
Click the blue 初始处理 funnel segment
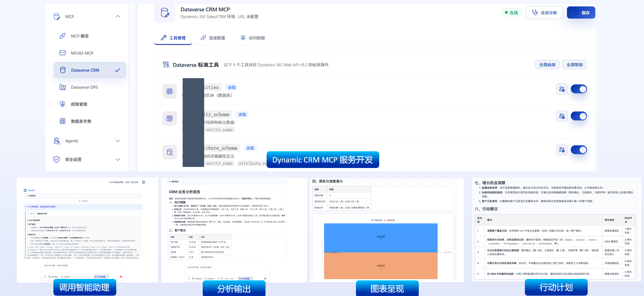[381, 238]
